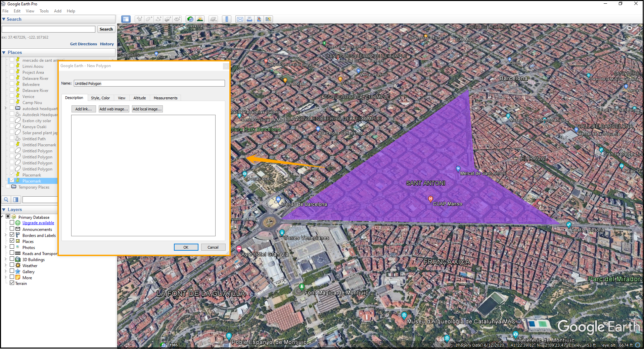The width and height of the screenshot is (644, 349).
Task: Select the panel split icon below the Places list
Action: coord(15,200)
